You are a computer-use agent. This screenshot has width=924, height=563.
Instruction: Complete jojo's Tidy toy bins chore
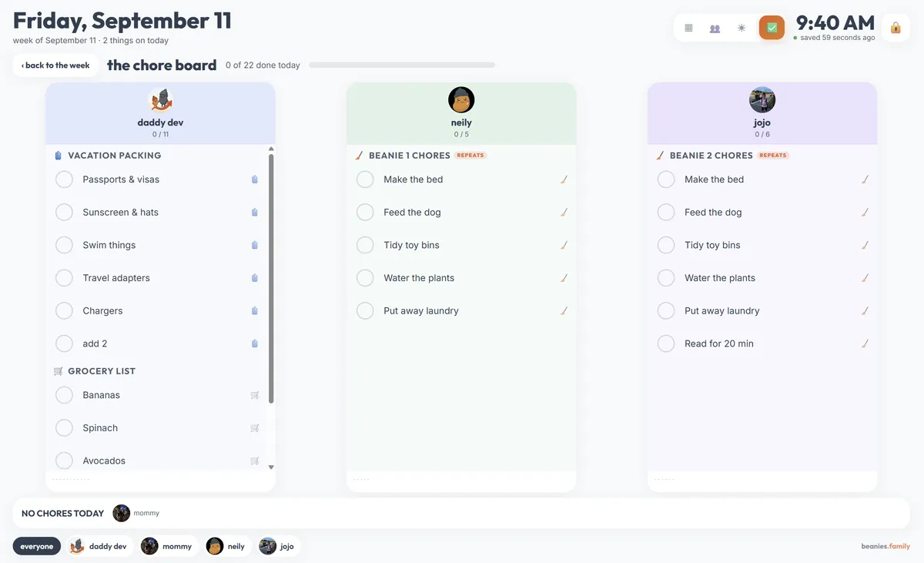pyautogui.click(x=666, y=245)
